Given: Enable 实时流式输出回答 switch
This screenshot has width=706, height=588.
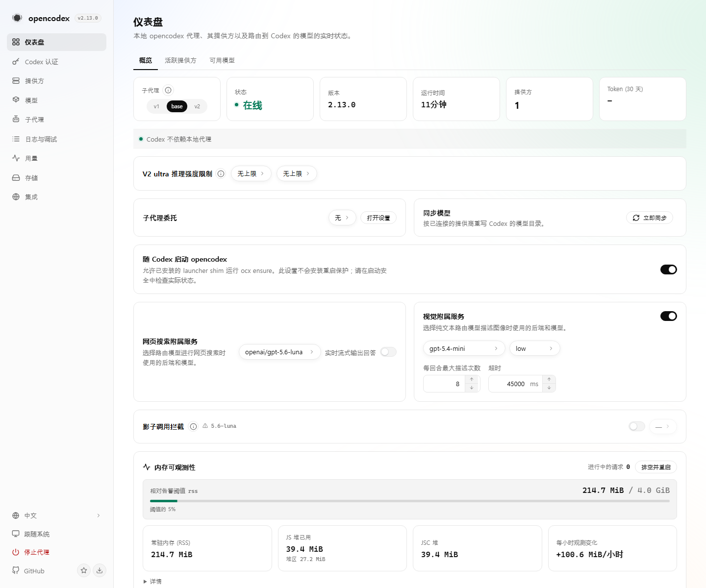Looking at the screenshot, I should (388, 352).
